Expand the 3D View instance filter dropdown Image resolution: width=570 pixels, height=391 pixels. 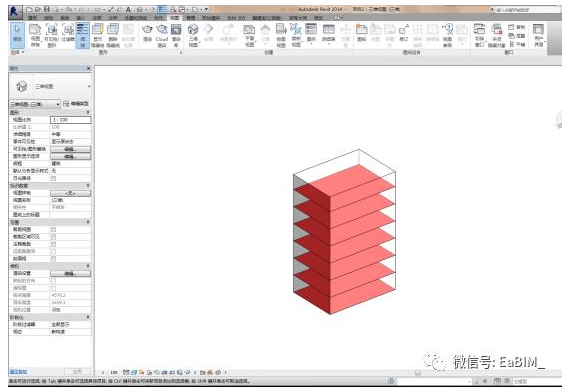tap(35, 104)
